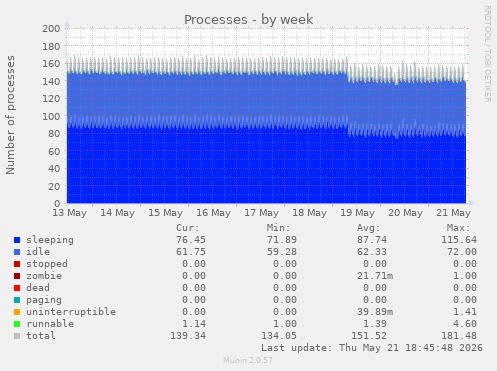Click runnable maximum value 4.60
This screenshot has height=371, width=497.
pyautogui.click(x=465, y=324)
